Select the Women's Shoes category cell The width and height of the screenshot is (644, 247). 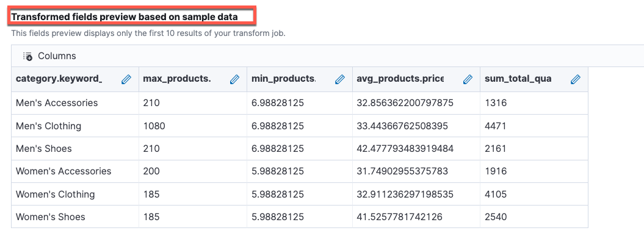point(51,217)
